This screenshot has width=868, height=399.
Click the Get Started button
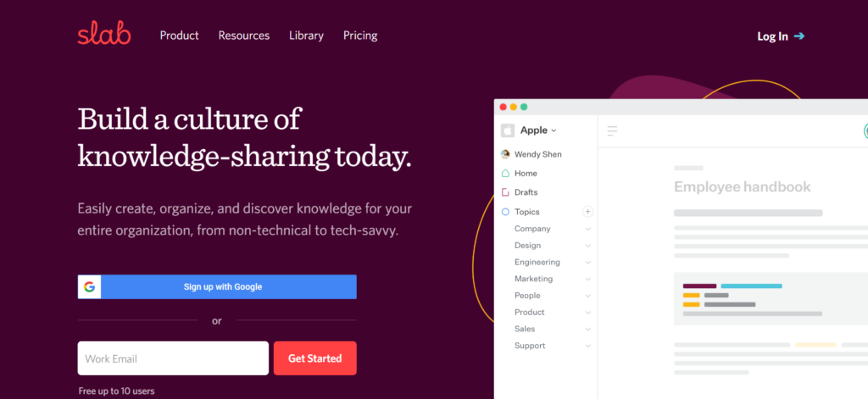(x=315, y=358)
